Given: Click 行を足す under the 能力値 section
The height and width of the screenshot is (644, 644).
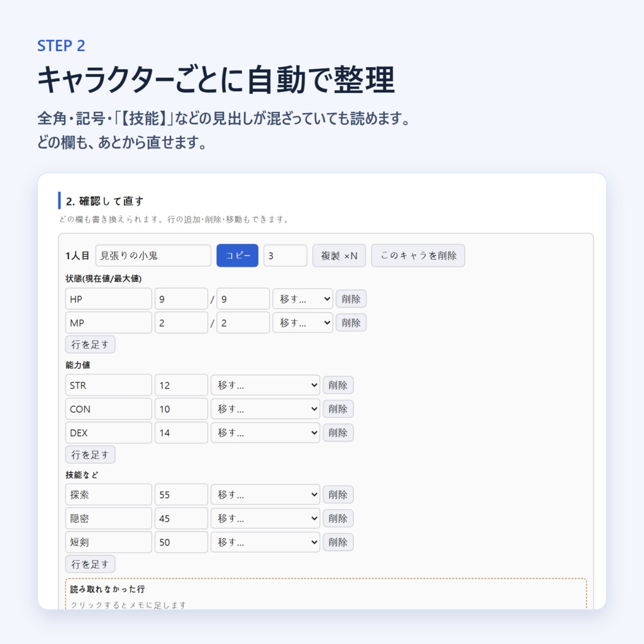Looking at the screenshot, I should (90, 455).
